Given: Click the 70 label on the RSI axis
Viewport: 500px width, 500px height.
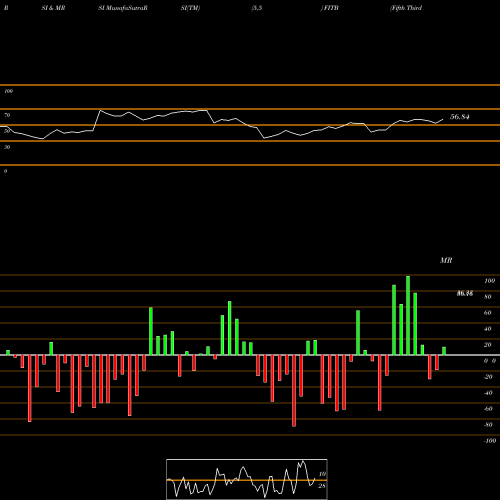Looking at the screenshot, I should [x=7, y=115].
